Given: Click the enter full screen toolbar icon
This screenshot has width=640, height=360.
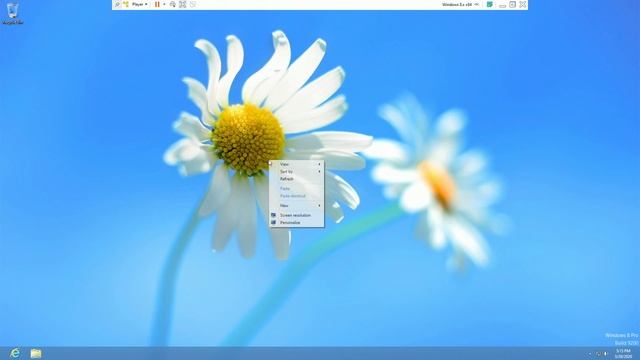Looking at the screenshot, I should pyautogui.click(x=182, y=4).
